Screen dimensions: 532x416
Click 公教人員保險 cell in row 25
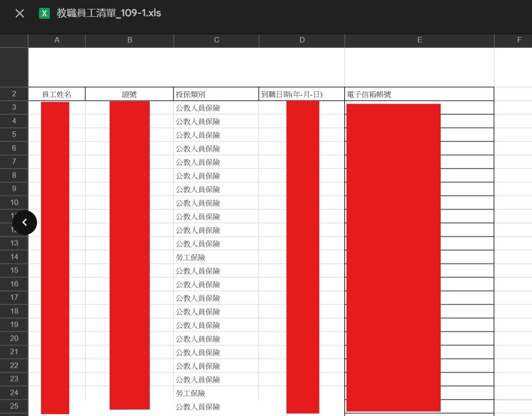[216, 407]
